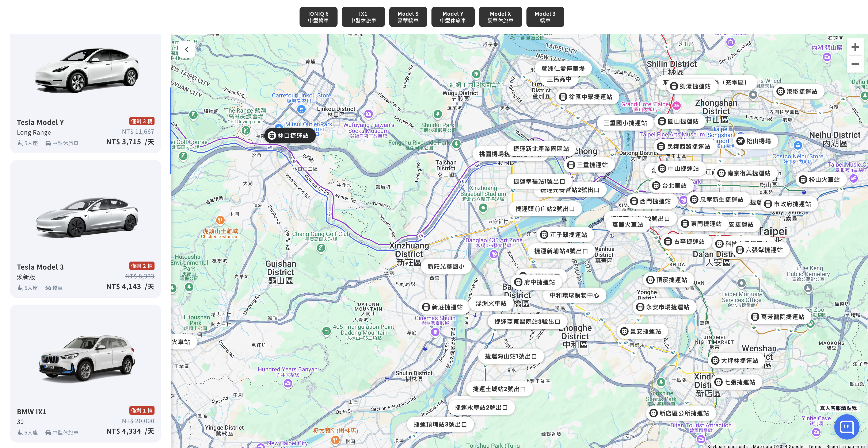This screenshot has height=448, width=868.
Task: Select the 古亭捷運站 map marker
Action: [686, 242]
